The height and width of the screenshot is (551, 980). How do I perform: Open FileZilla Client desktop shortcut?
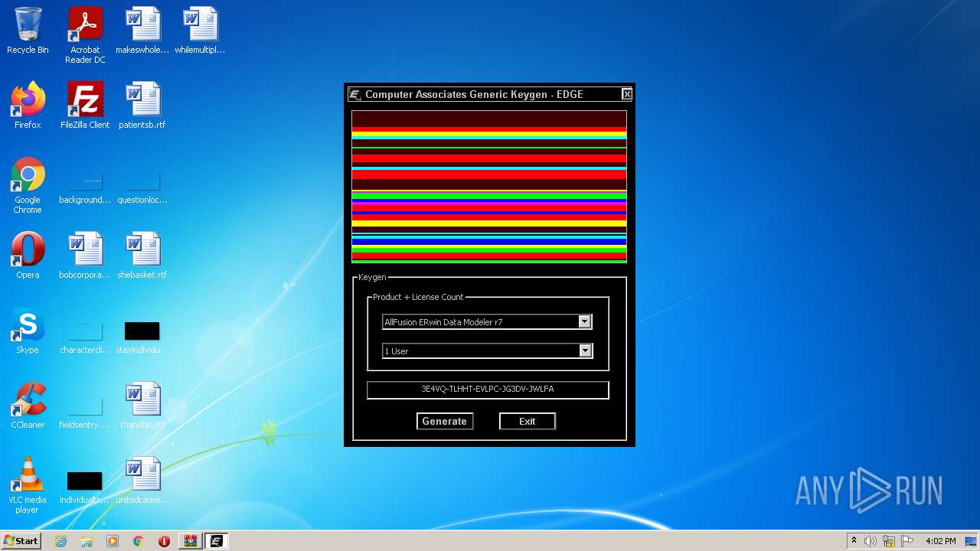[x=85, y=106]
